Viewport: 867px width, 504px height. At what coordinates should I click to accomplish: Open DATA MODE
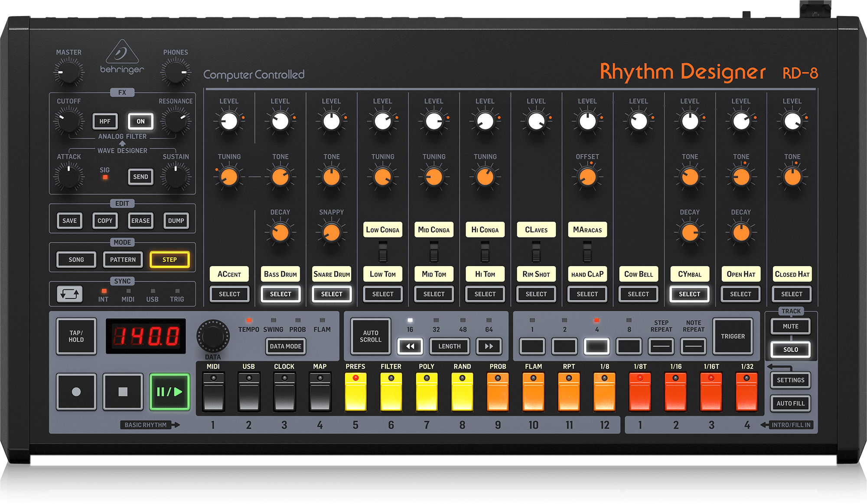pyautogui.click(x=285, y=347)
